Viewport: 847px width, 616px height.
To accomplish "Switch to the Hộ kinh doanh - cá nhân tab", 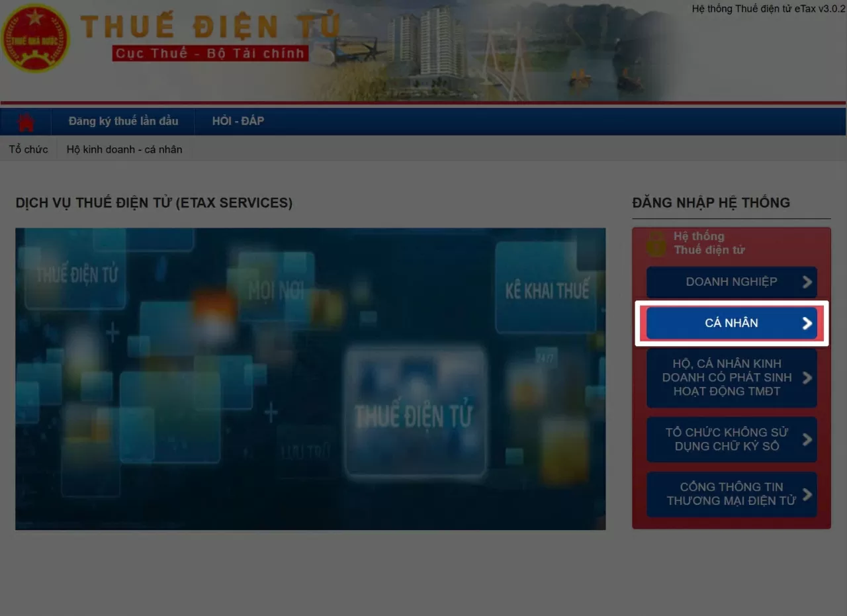I will [124, 149].
